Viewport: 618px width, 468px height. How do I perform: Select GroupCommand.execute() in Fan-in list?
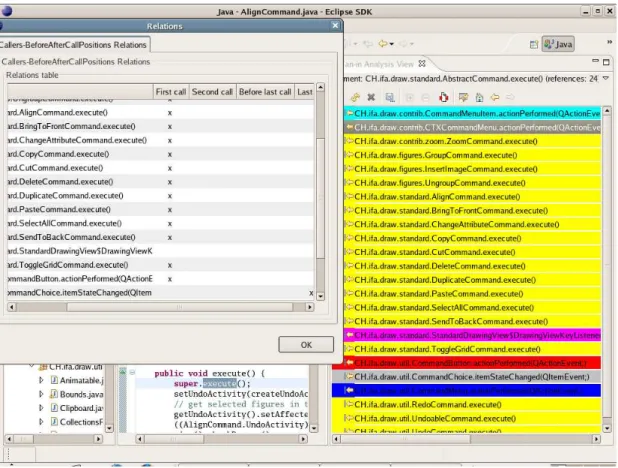[x=472, y=155]
